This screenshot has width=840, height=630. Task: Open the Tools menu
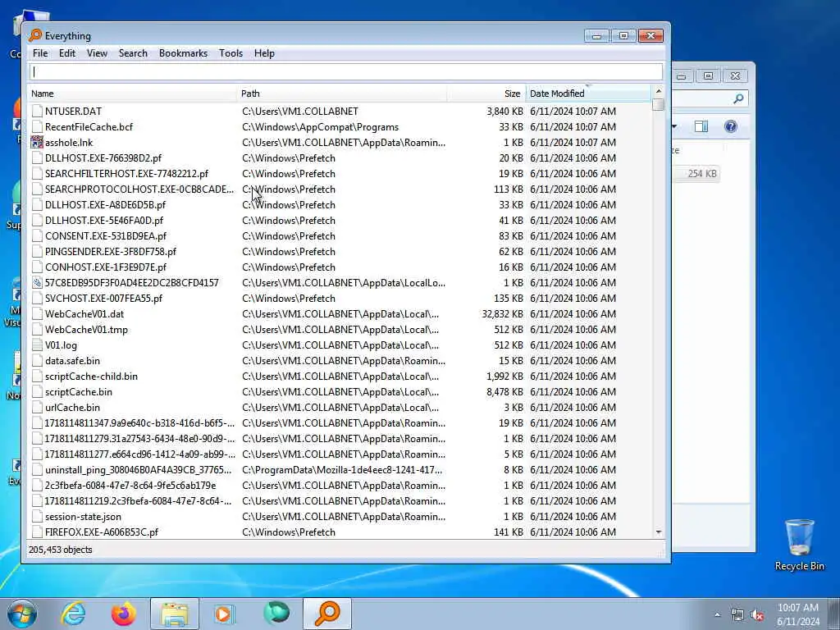[231, 53]
